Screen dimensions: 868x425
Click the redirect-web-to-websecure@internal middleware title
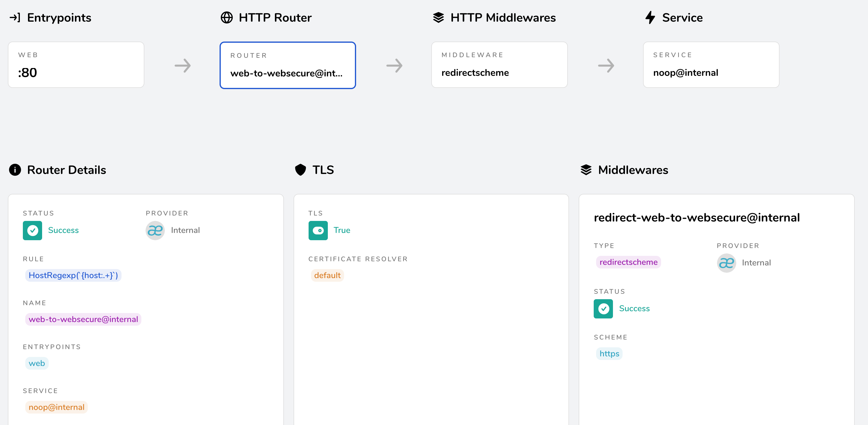click(x=697, y=218)
